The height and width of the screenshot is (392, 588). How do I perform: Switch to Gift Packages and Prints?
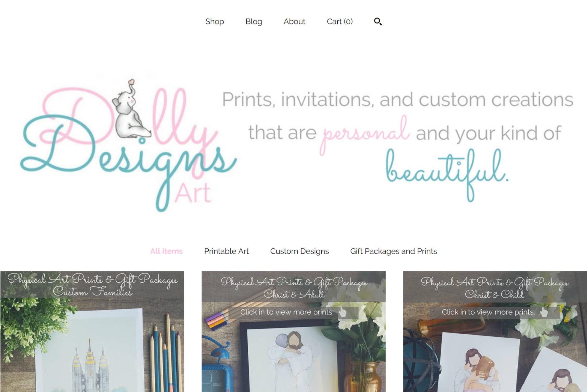coord(393,251)
